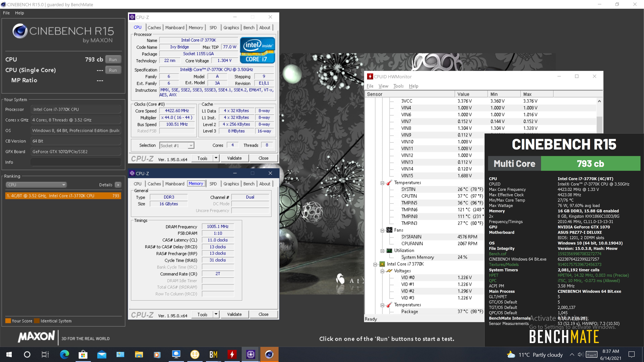Run the CPU Single Core test
This screenshot has width=644, height=362.
coord(113,70)
